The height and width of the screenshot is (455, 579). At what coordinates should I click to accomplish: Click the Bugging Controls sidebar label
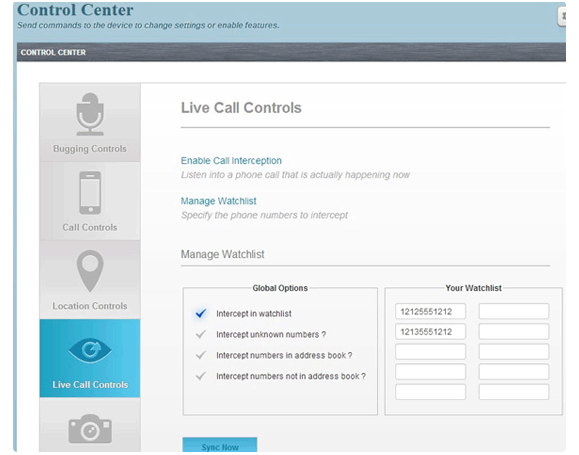click(x=90, y=148)
